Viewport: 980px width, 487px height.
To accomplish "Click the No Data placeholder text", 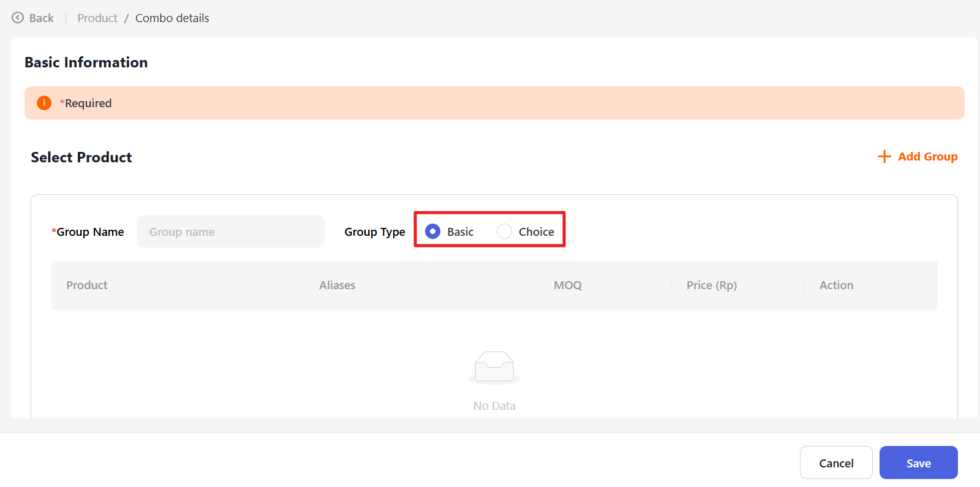I will 494,406.
